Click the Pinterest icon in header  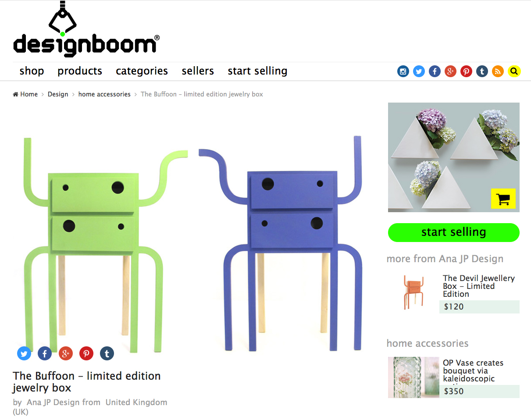coord(466,71)
